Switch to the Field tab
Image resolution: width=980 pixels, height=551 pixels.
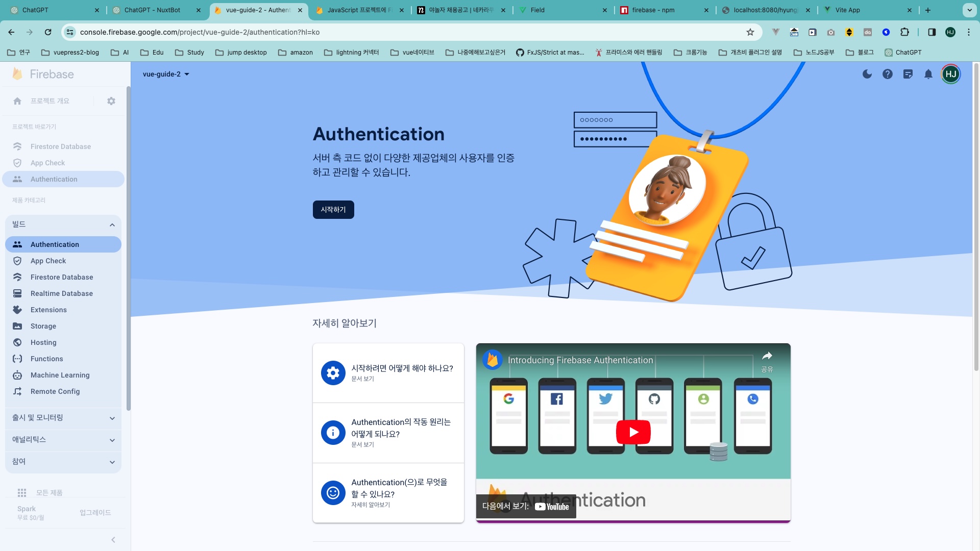tap(563, 10)
